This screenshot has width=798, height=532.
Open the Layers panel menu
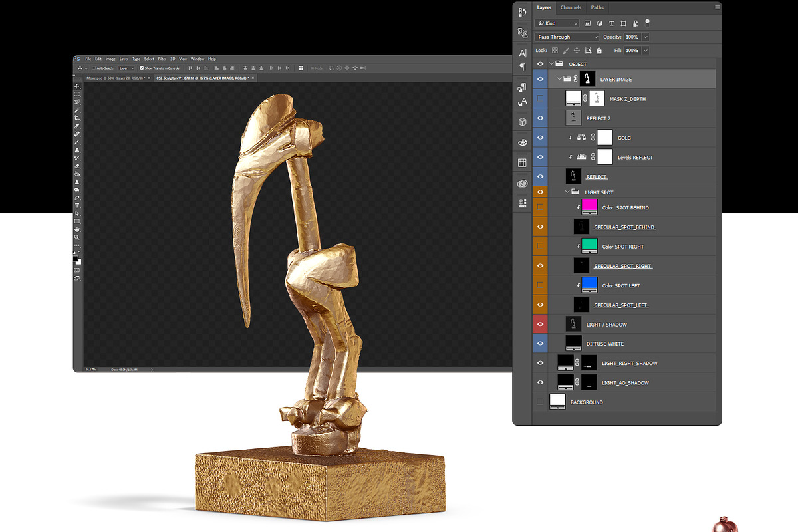point(718,7)
